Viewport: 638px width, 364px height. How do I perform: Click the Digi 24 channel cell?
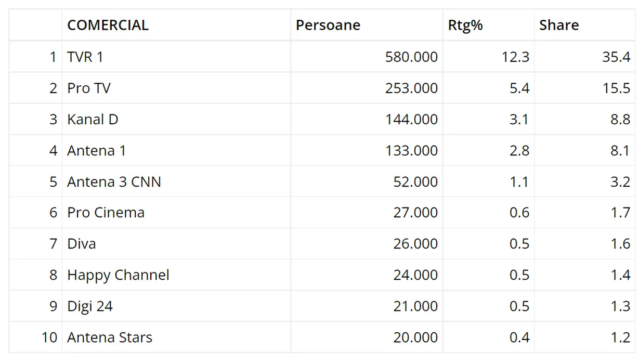(90, 306)
